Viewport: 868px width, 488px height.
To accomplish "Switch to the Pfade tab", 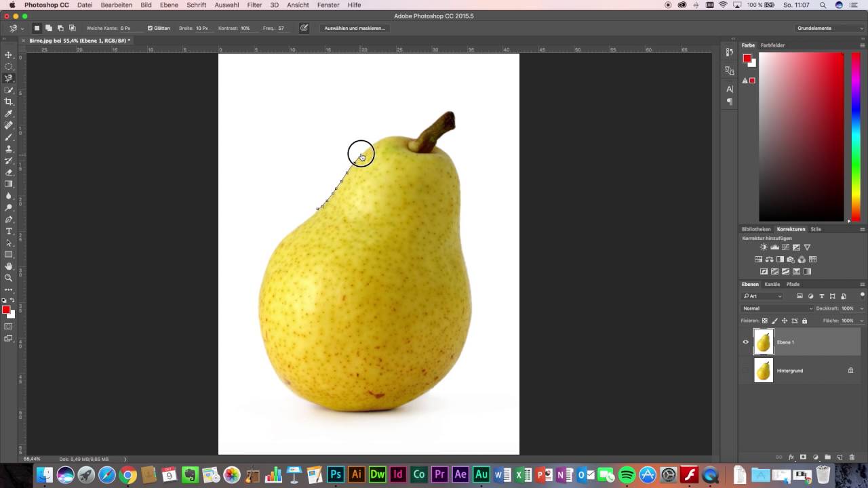I will [x=793, y=284].
